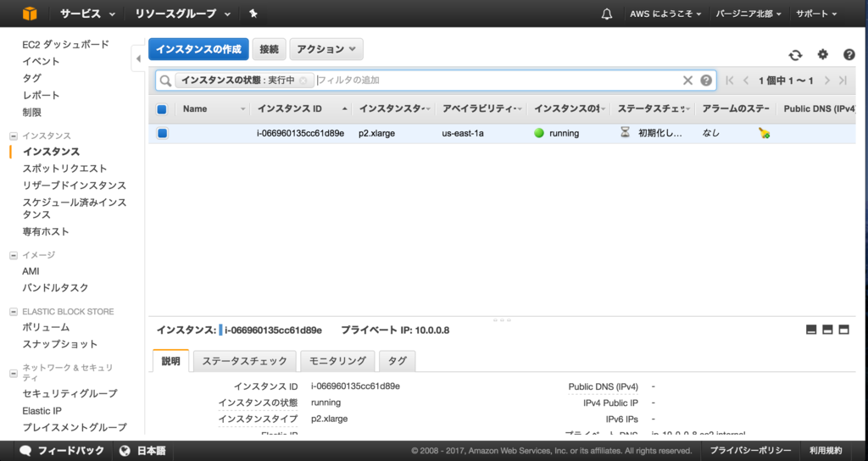Screen dimensions: 868x461
Task: Open バンドルタスク in sidebar
Action: point(55,288)
